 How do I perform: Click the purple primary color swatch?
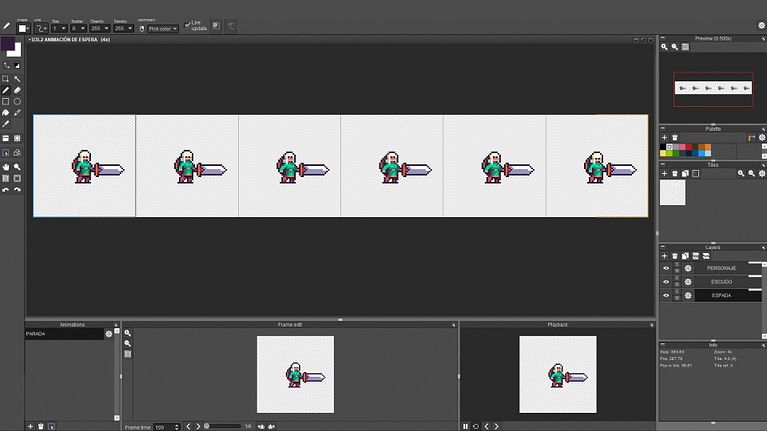click(8, 45)
